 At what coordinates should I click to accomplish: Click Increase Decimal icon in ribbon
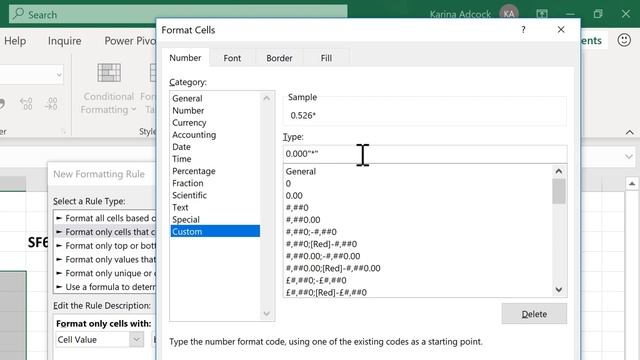click(x=26, y=104)
